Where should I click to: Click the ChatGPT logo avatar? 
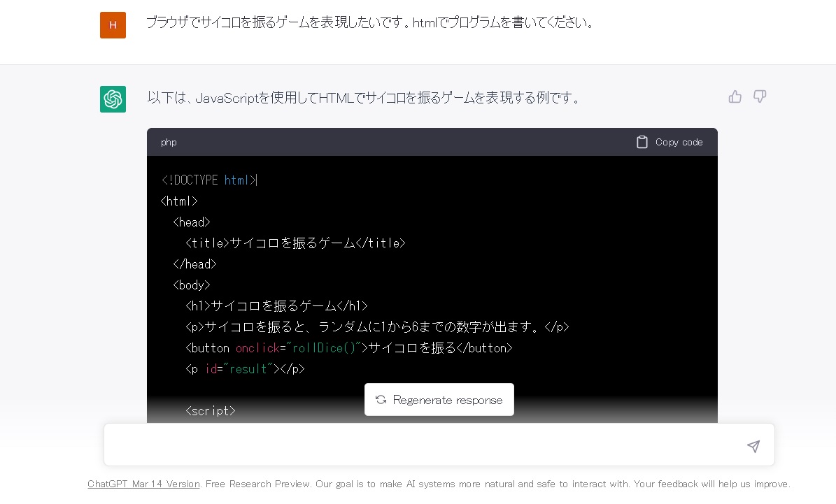pos(113,99)
